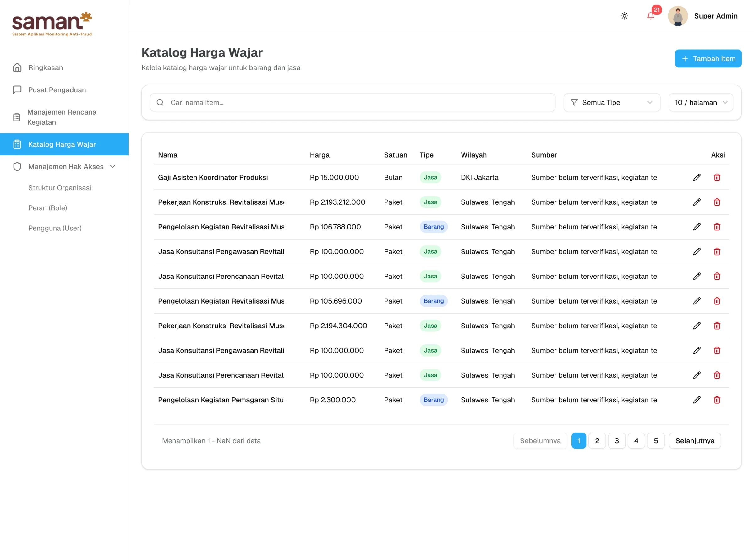Select Katalog Harga Wajar sidebar item
Screen dimensions: 754x560
(64, 144)
